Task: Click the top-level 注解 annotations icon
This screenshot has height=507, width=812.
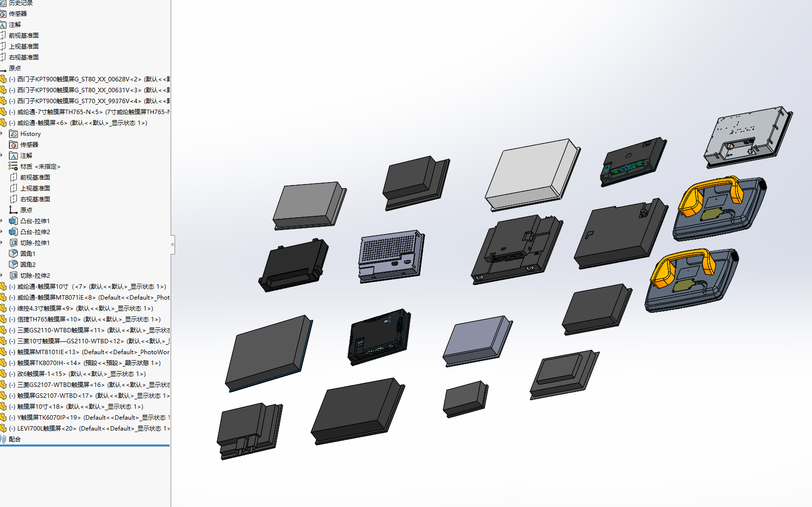Action: tap(3, 25)
